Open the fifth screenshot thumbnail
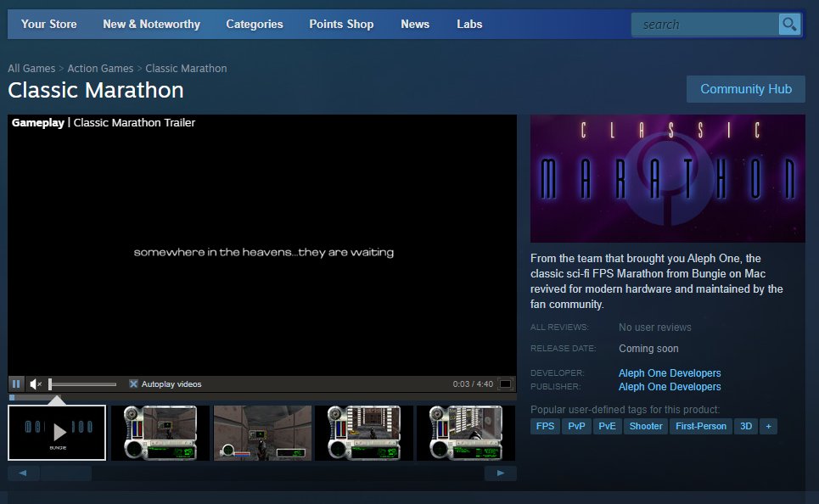Screen dimensions: 819x504 pos(466,433)
